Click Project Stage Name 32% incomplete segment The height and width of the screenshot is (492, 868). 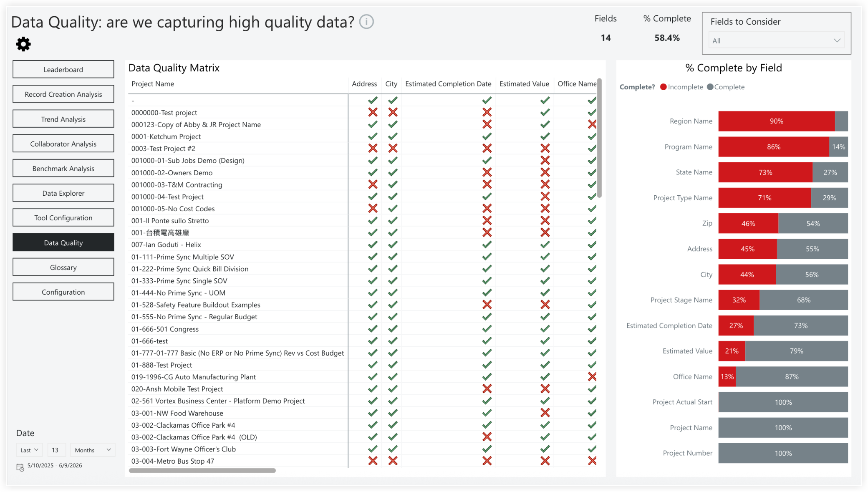coord(739,300)
